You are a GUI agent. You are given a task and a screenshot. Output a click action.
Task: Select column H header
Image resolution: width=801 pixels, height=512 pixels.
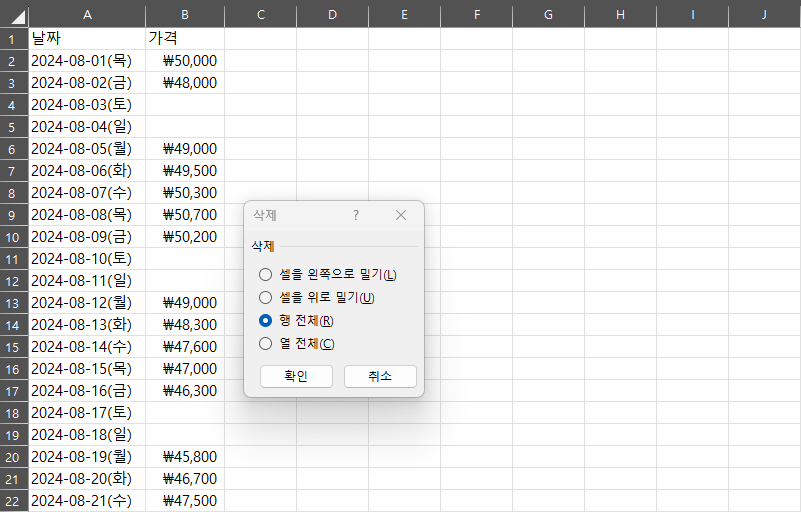coord(621,15)
